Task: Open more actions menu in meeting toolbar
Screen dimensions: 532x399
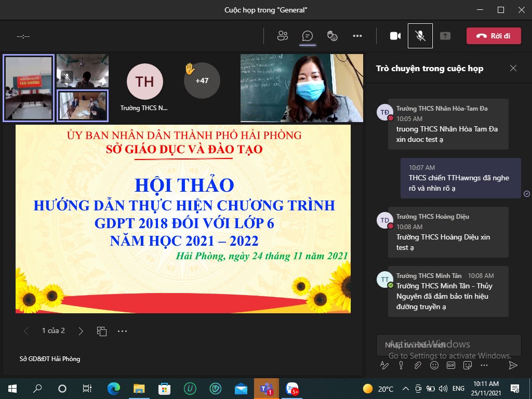Action: pyautogui.click(x=357, y=36)
